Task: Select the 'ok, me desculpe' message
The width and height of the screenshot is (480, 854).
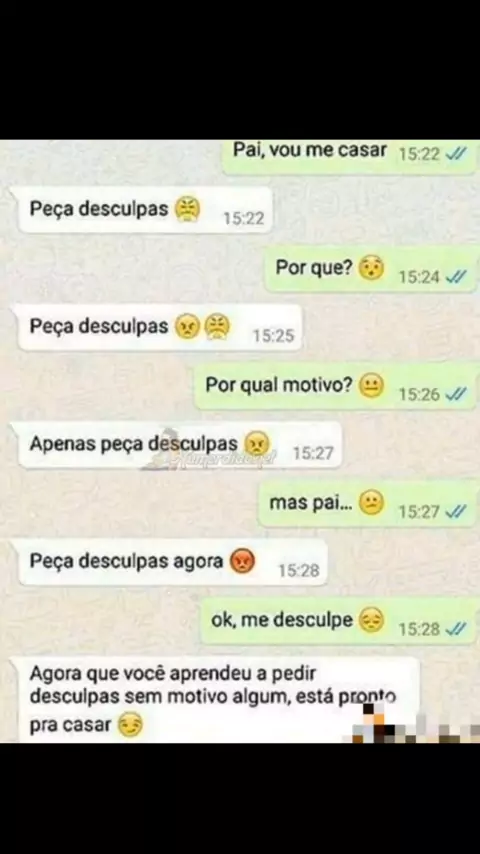Action: [339, 621]
